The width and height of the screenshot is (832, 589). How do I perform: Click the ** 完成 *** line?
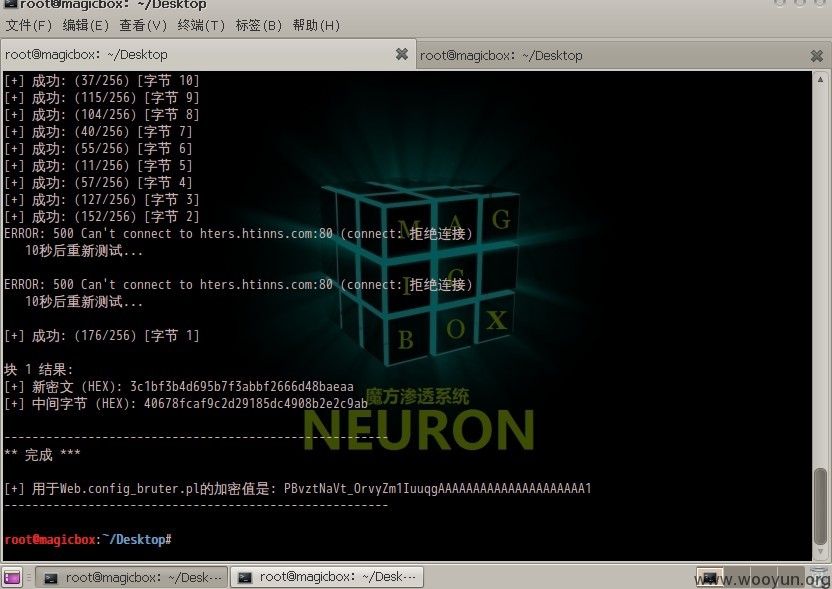42,454
